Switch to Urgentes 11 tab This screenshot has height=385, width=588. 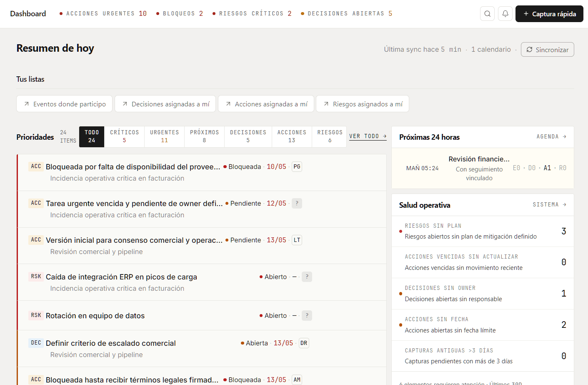(x=164, y=136)
